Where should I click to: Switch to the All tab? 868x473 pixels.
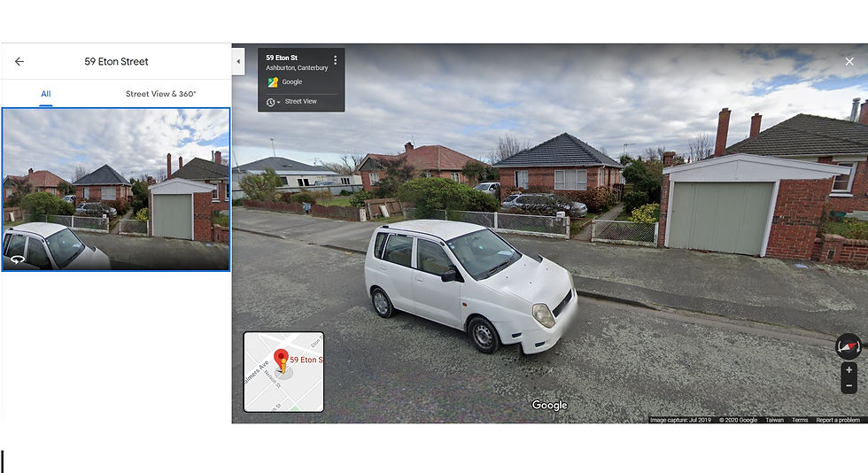pyautogui.click(x=46, y=94)
